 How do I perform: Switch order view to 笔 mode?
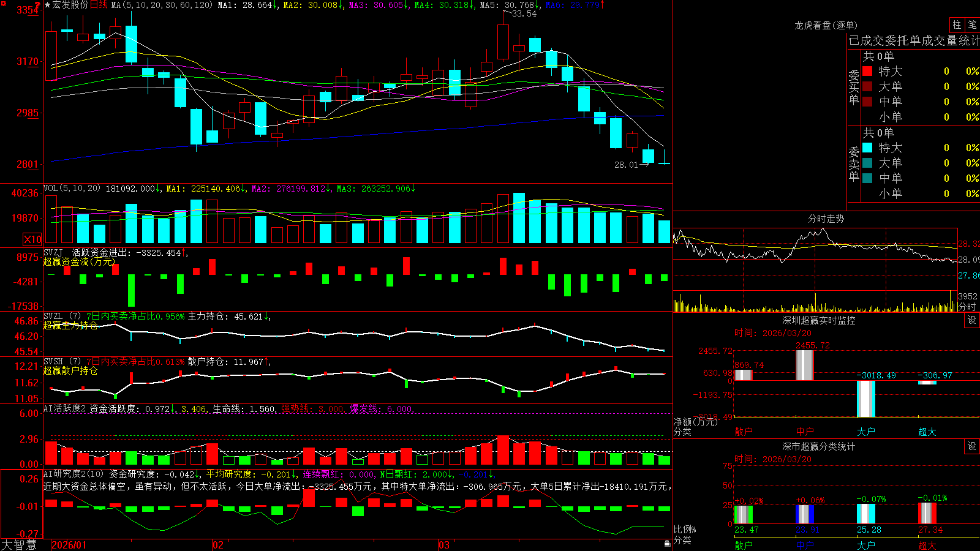(x=972, y=25)
